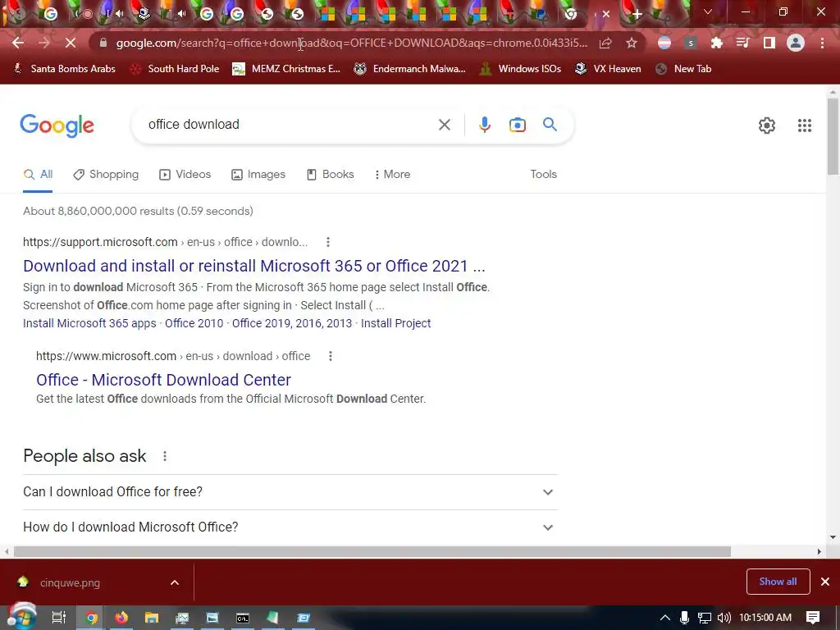Open the Chrome profile avatar menu

coord(796,43)
